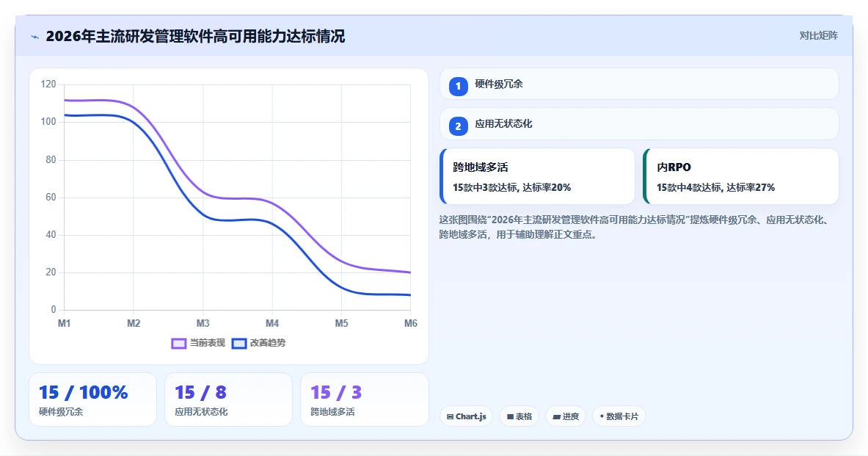This screenshot has width=868, height=456.
Task: Click the text 15款中3款达标, 达标率20%
Action: (511, 187)
